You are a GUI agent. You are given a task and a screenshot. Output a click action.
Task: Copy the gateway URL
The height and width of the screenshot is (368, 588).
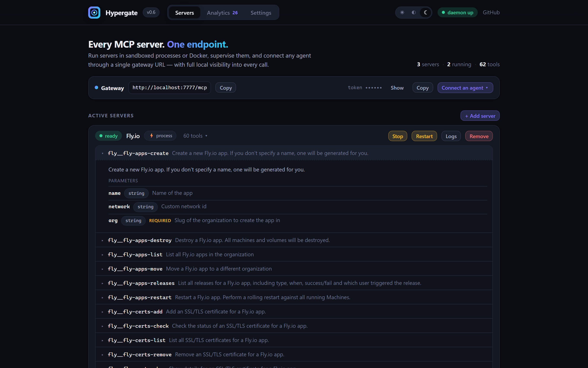point(225,88)
